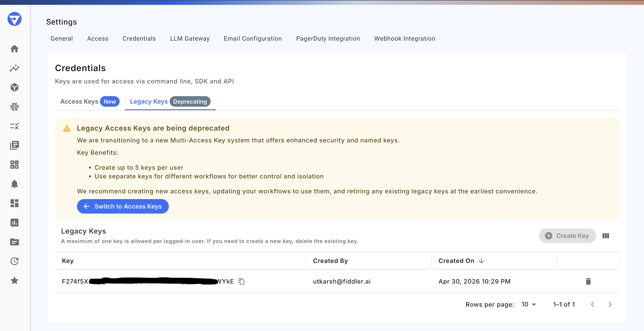Open the dashboard panels icon in sidebar

tap(14, 203)
